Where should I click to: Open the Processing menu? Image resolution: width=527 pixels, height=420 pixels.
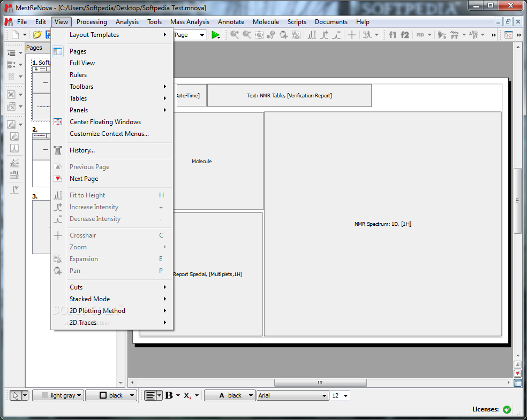[x=92, y=22]
